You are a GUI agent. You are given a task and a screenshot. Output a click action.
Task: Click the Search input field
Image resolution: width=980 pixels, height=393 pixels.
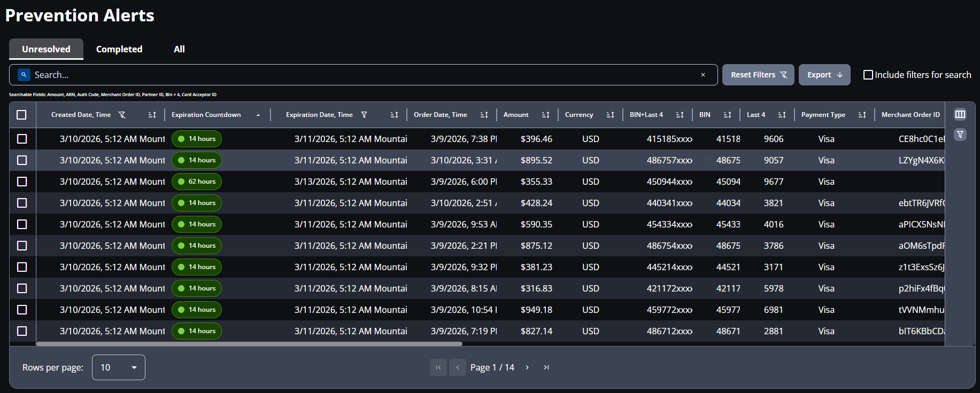pyautogui.click(x=364, y=75)
